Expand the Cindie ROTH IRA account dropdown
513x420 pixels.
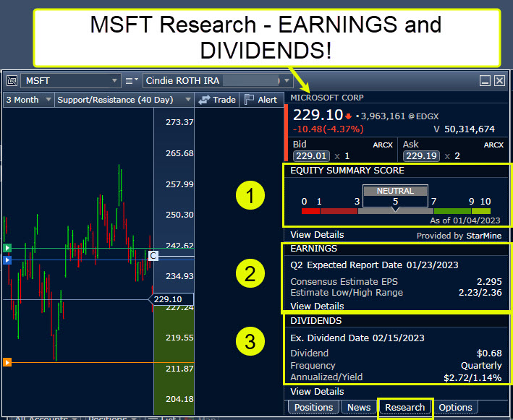pyautogui.click(x=287, y=81)
